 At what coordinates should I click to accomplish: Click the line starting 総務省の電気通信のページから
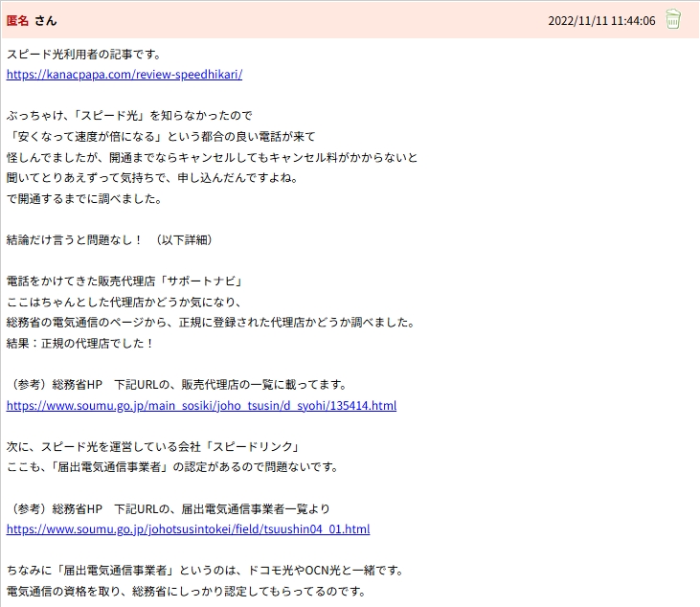click(x=212, y=323)
